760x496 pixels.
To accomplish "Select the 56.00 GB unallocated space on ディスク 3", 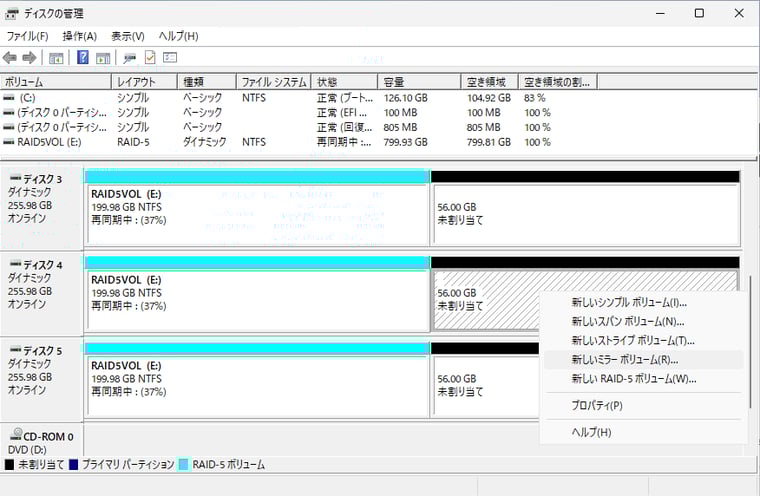I will [585, 215].
